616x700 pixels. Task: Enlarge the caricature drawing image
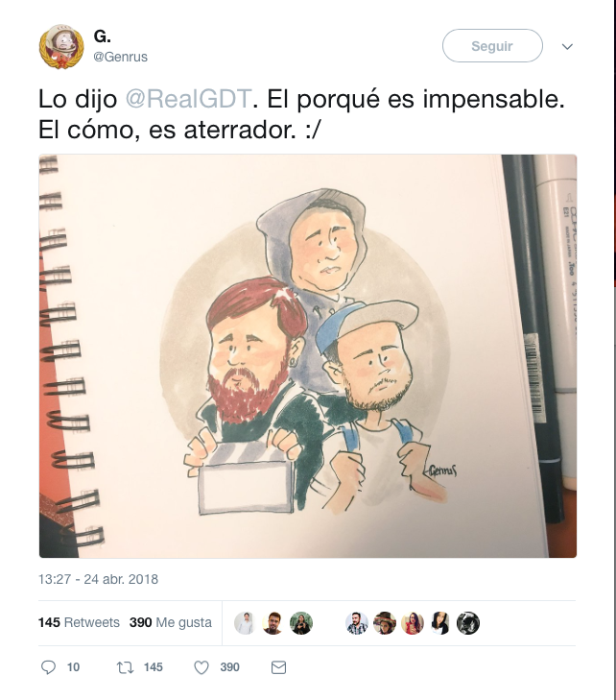tap(308, 356)
